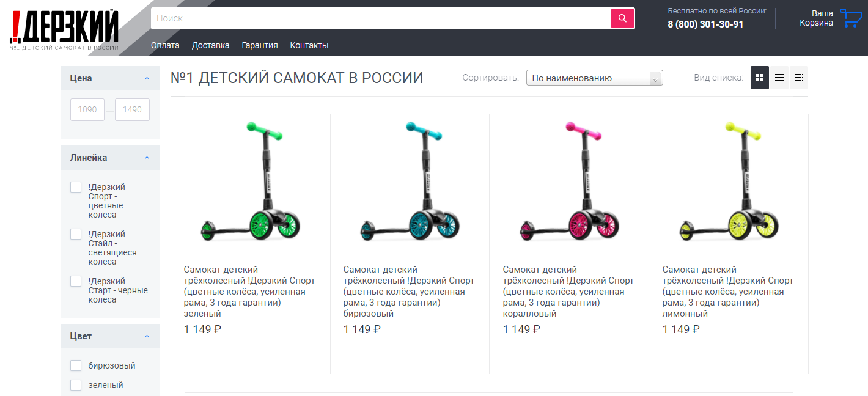This screenshot has width=868, height=396.
Task: Open the green scooter product image
Action: [x=251, y=182]
